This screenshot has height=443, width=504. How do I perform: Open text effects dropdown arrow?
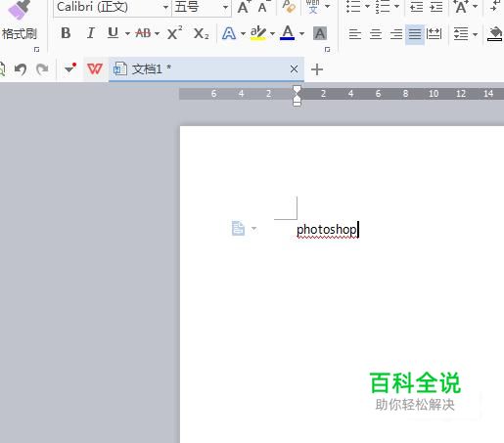[x=243, y=33]
